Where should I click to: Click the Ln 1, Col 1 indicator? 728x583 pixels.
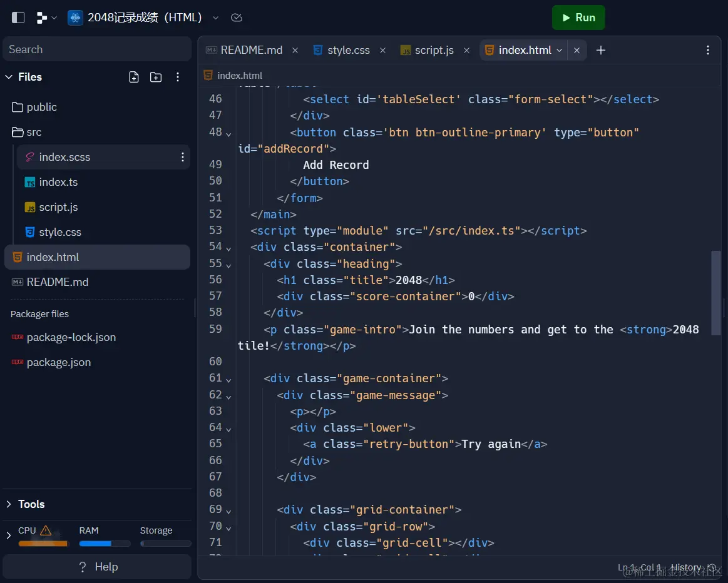click(x=639, y=567)
